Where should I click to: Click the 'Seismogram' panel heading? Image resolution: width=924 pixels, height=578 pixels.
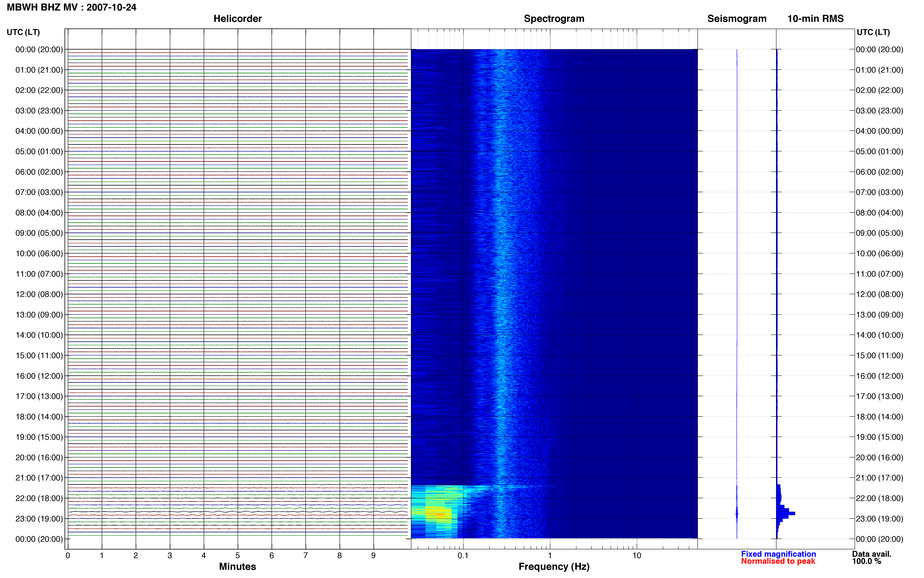tap(737, 19)
